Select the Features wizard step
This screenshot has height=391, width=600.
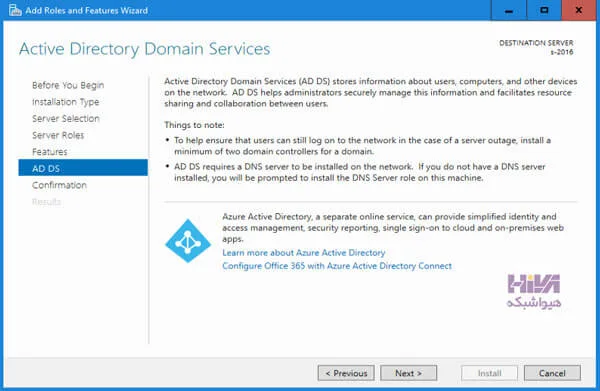coord(50,152)
